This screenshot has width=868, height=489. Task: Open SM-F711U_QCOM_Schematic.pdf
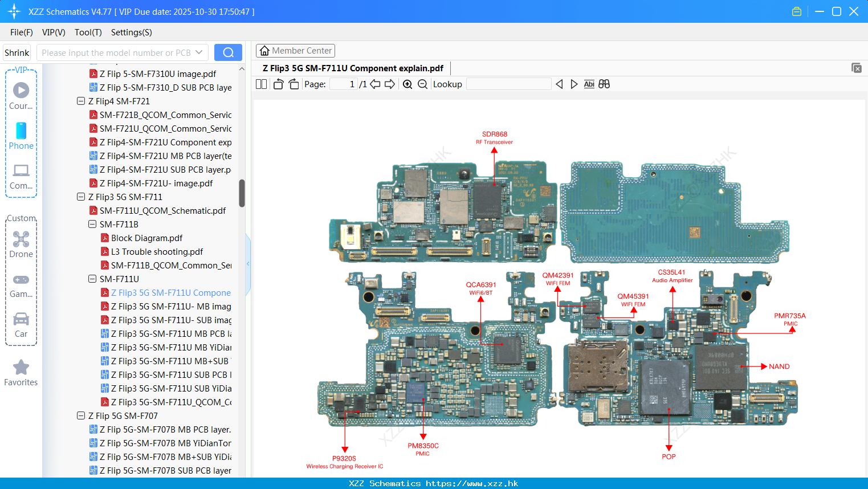click(x=158, y=211)
